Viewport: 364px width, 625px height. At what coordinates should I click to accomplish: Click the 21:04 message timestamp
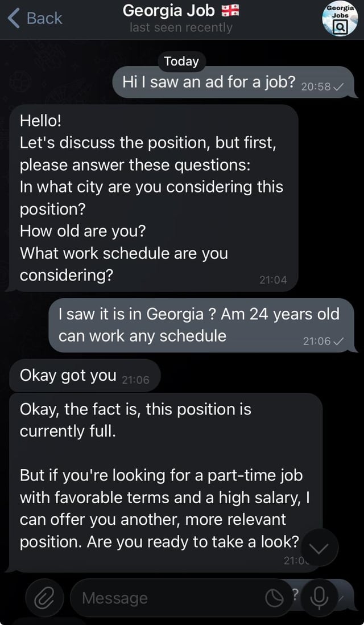tap(273, 279)
